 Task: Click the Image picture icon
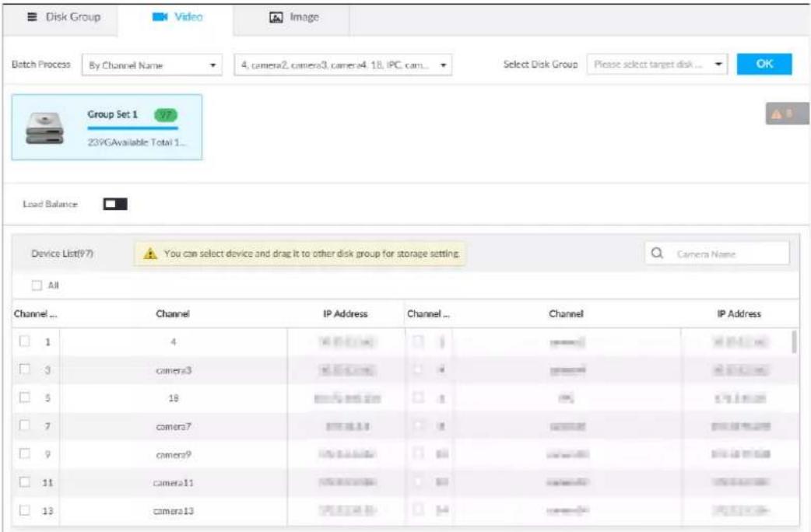pyautogui.click(x=276, y=18)
